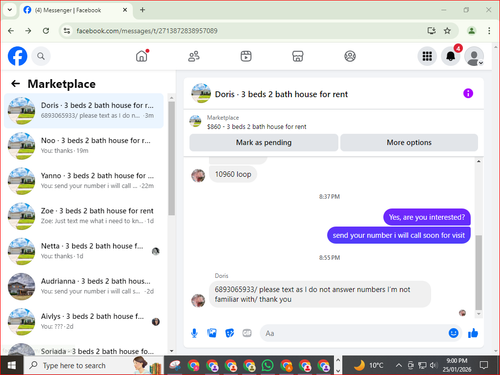
Task: Choose a GIF icon in composer
Action: (x=247, y=333)
